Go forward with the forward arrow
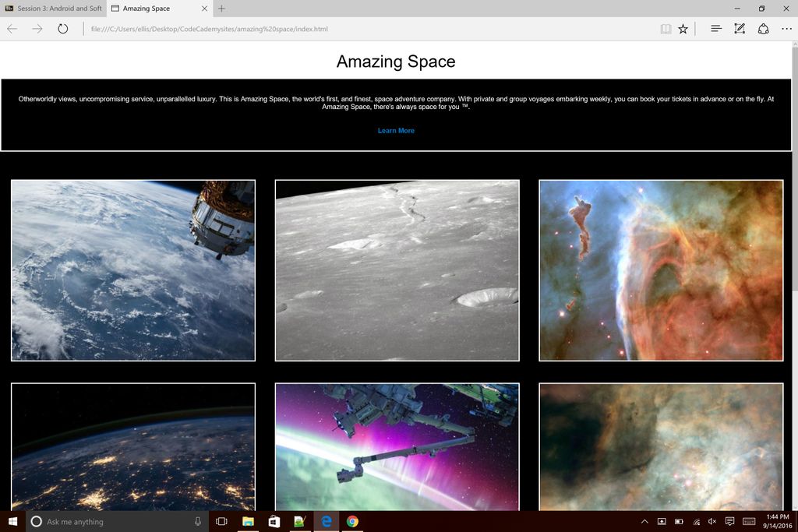798x532 pixels. pyautogui.click(x=37, y=29)
